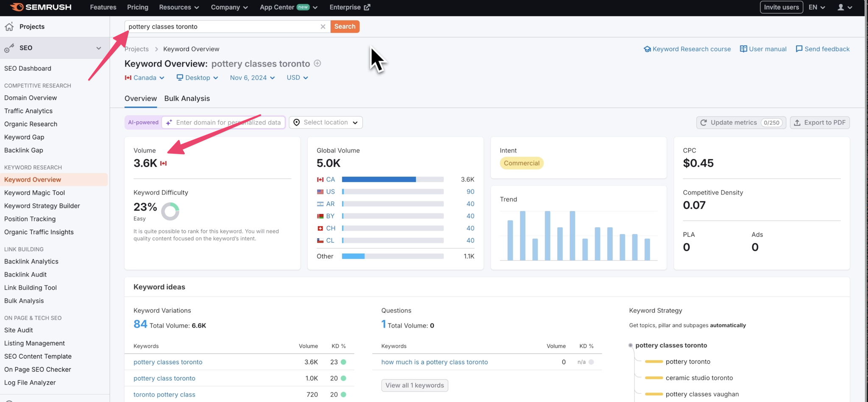Image resolution: width=868 pixels, height=402 pixels.
Task: Click the Keyword Research course cap icon
Action: coord(647,49)
